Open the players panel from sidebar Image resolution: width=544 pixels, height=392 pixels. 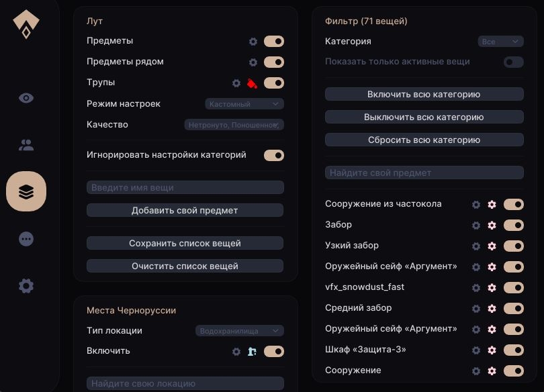26,144
